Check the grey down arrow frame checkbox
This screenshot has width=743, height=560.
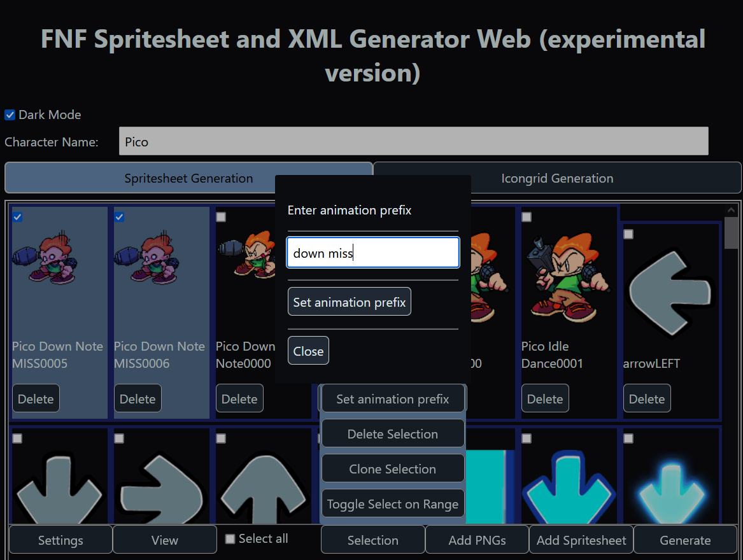(x=18, y=438)
